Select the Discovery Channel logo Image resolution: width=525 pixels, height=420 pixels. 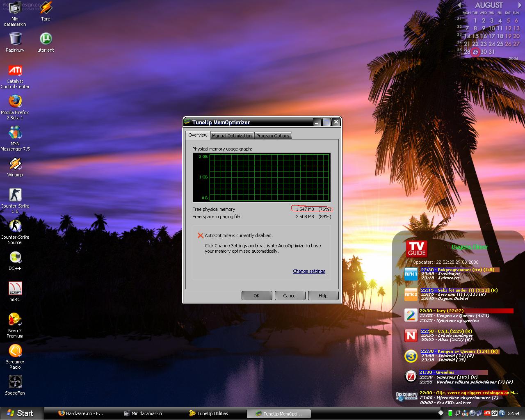(x=406, y=396)
